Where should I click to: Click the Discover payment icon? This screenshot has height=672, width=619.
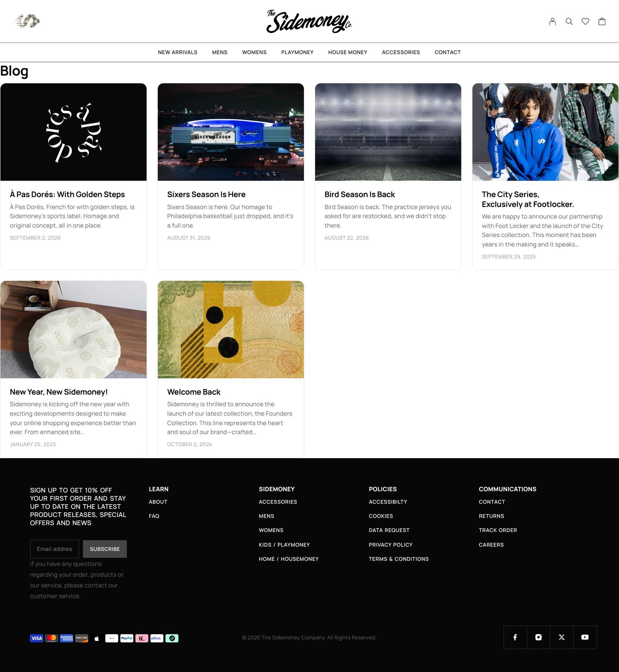point(82,638)
